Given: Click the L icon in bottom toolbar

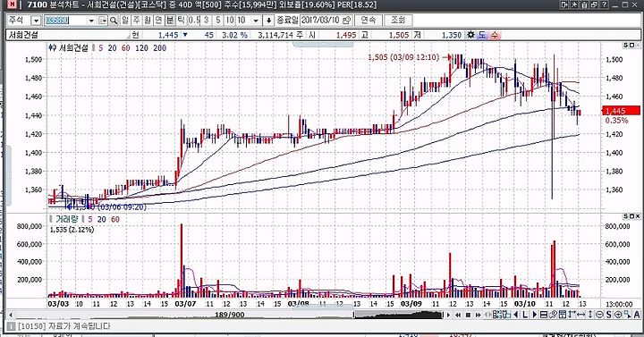Looking at the screenshot, I should tap(525, 315).
